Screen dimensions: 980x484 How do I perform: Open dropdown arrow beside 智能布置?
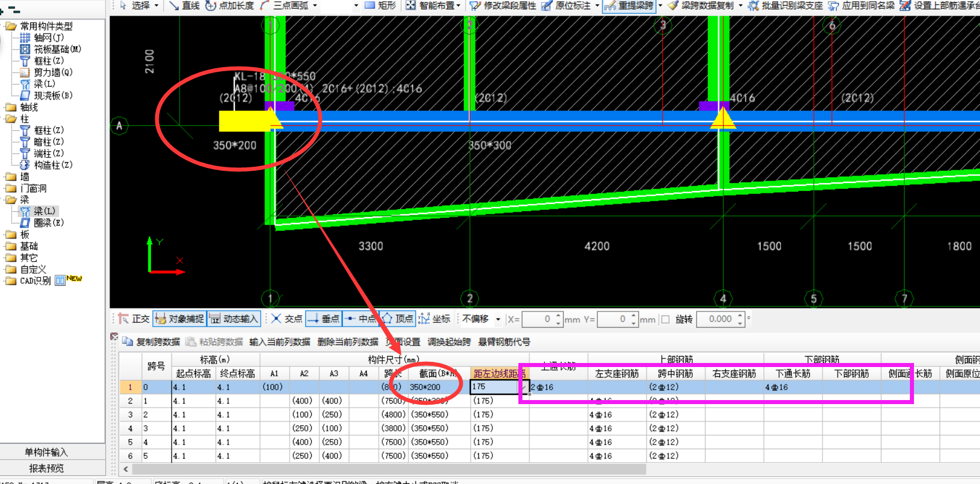[458, 5]
